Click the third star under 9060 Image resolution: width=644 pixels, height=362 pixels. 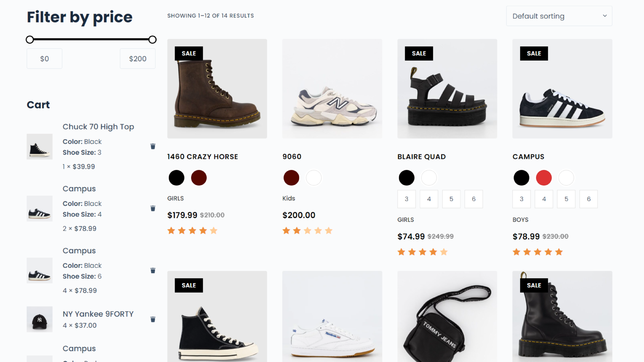tap(308, 231)
